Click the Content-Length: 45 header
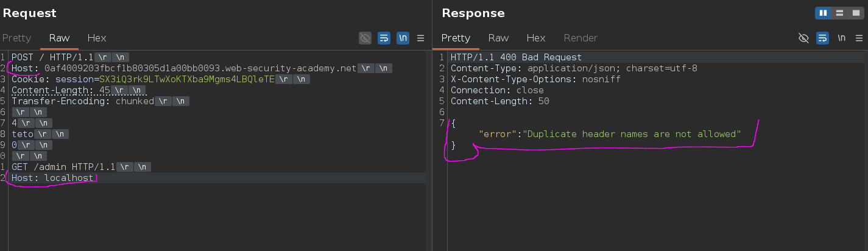Image resolution: width=868 pixels, height=251 pixels. [61, 90]
